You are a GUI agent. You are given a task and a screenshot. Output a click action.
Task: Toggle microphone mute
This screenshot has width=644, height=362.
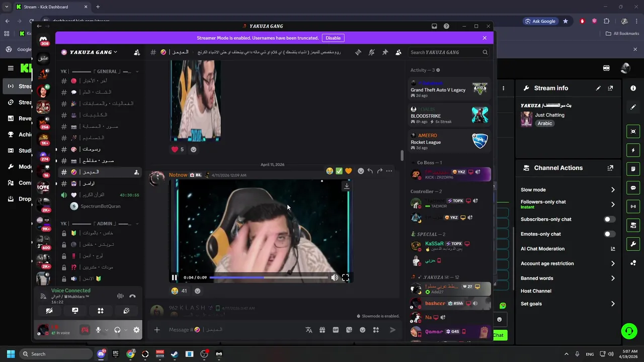pyautogui.click(x=98, y=330)
